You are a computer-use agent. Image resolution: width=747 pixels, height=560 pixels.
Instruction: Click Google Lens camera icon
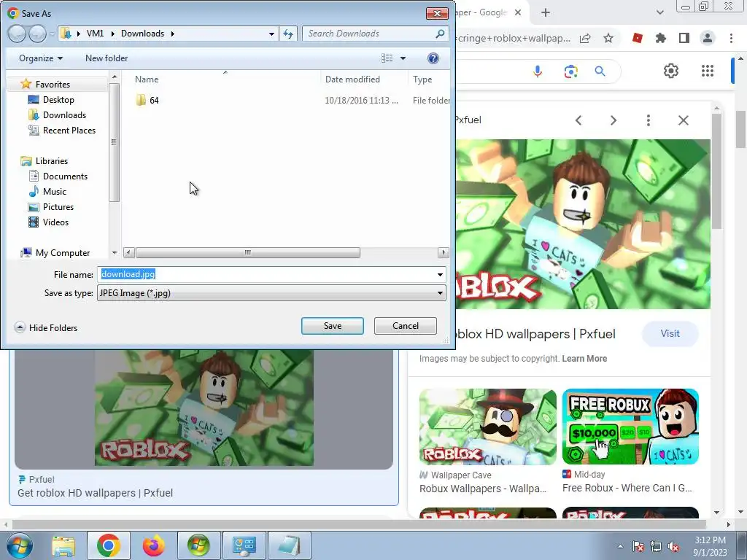pyautogui.click(x=570, y=71)
